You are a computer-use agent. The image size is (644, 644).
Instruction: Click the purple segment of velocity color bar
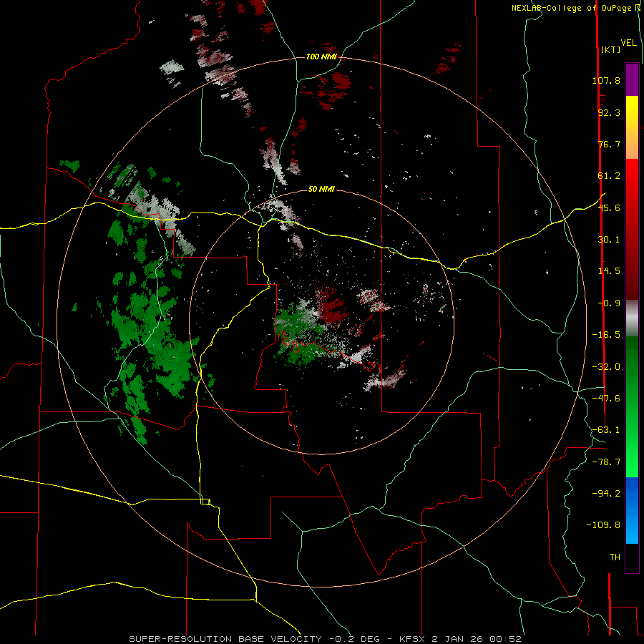point(632,79)
